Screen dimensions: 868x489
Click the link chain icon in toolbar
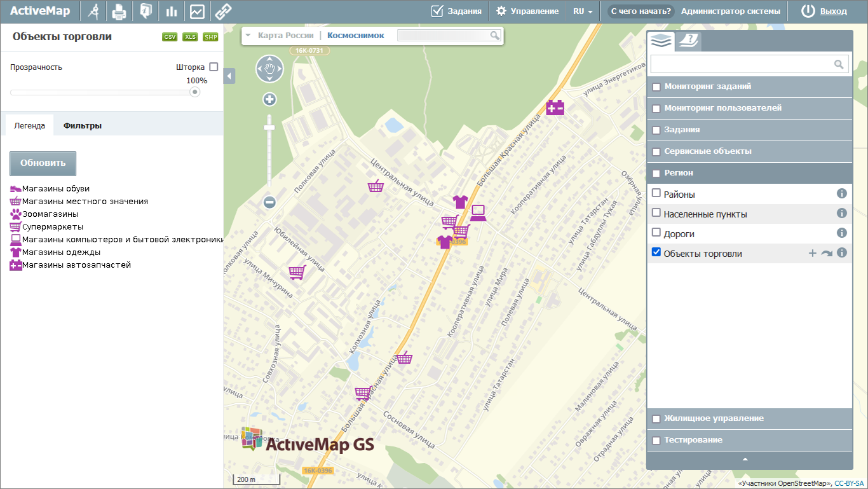point(222,11)
